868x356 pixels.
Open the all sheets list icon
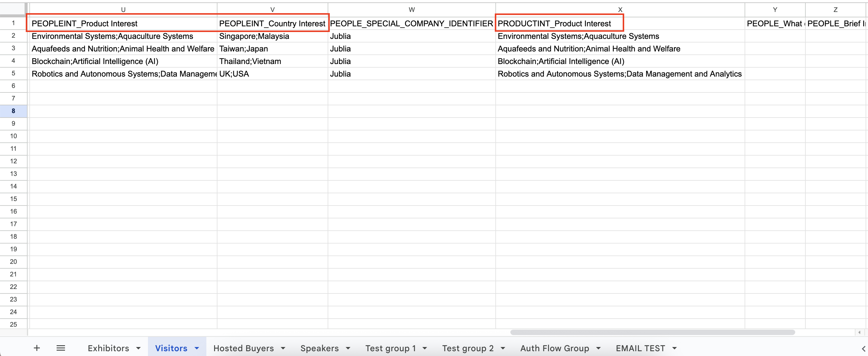[x=61, y=348]
